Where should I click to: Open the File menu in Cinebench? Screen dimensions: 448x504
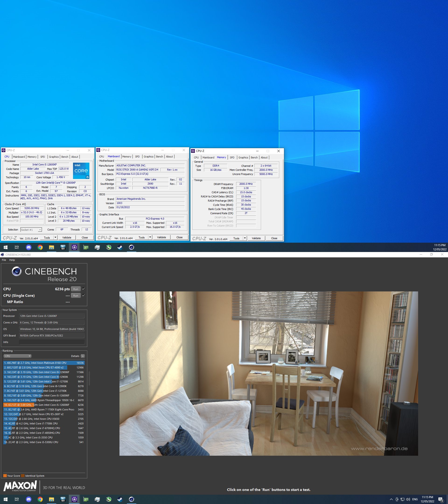4,260
